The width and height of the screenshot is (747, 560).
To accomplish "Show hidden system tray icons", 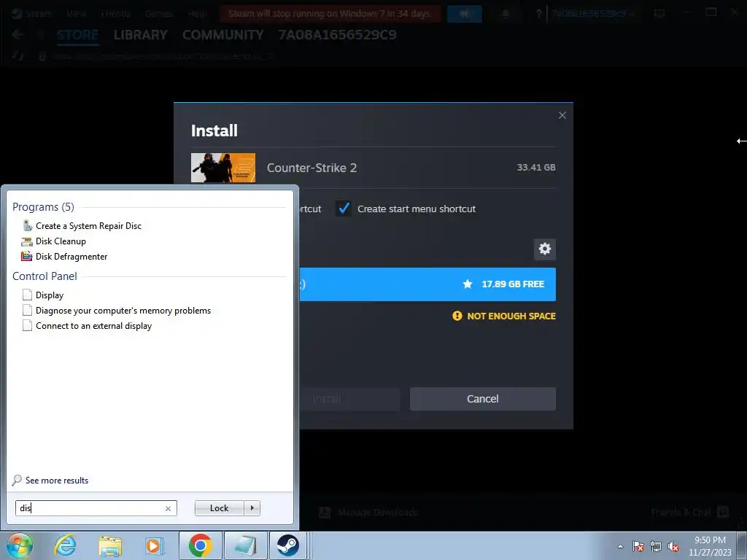I will pyautogui.click(x=620, y=546).
